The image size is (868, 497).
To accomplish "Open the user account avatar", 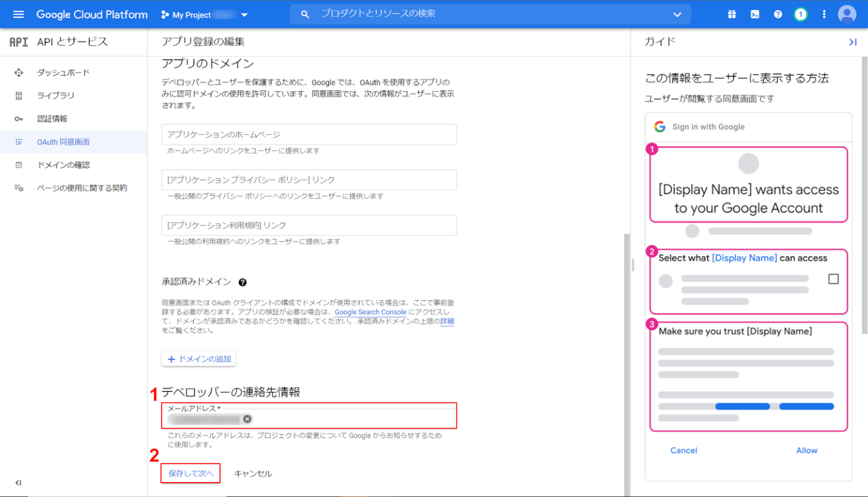I will (847, 14).
